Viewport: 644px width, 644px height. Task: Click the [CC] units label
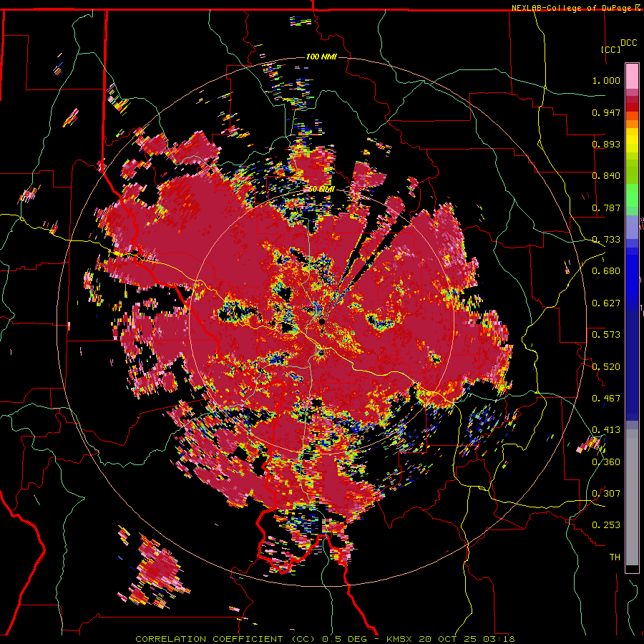pos(611,49)
